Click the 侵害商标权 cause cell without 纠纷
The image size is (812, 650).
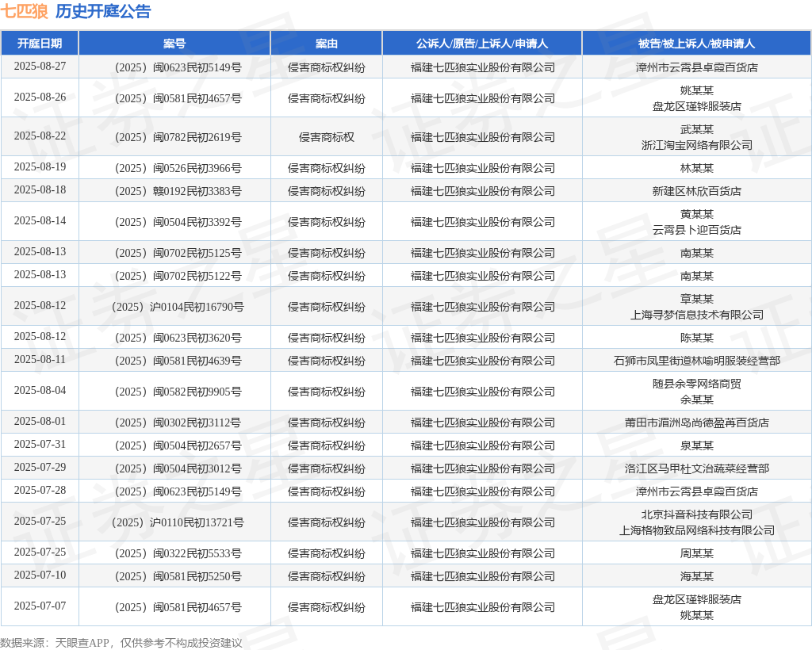(326, 137)
